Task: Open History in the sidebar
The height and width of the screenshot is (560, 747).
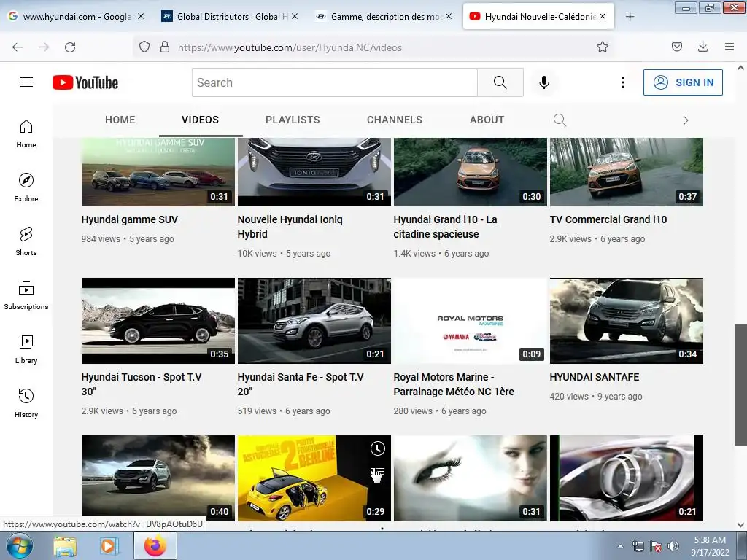Action: click(26, 403)
